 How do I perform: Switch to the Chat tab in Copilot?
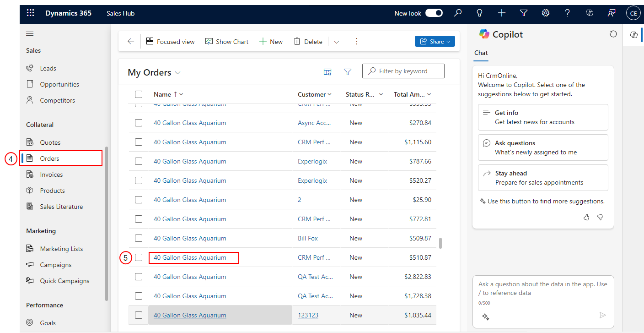(x=481, y=53)
